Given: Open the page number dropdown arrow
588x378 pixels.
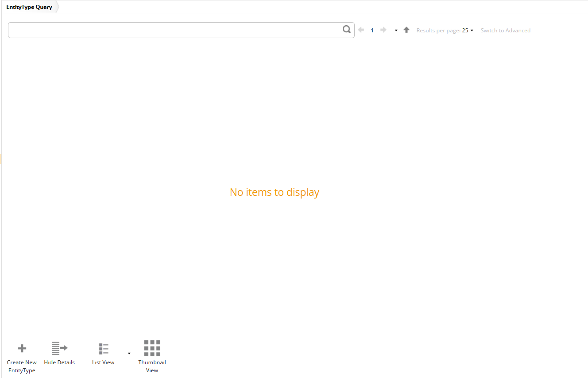Looking at the screenshot, I should tap(396, 31).
